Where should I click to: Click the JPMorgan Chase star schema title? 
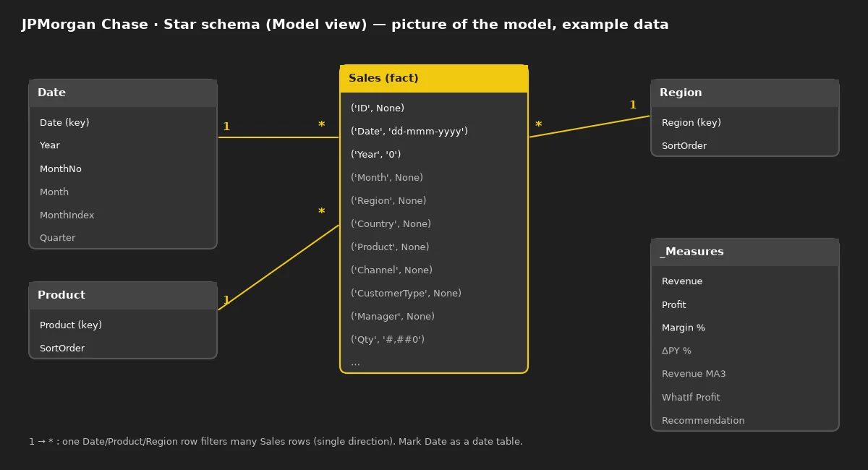(345, 25)
